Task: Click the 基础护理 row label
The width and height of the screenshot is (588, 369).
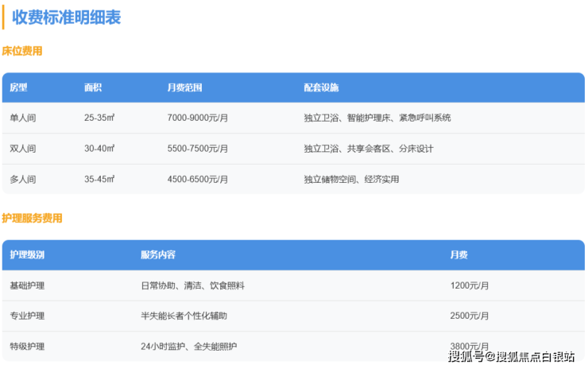Action: [27, 285]
